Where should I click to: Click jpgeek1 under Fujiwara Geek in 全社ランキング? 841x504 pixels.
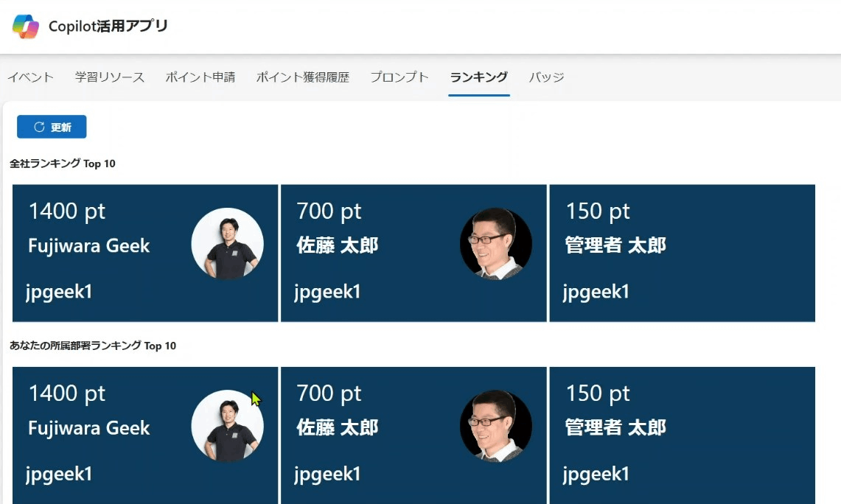[59, 293]
